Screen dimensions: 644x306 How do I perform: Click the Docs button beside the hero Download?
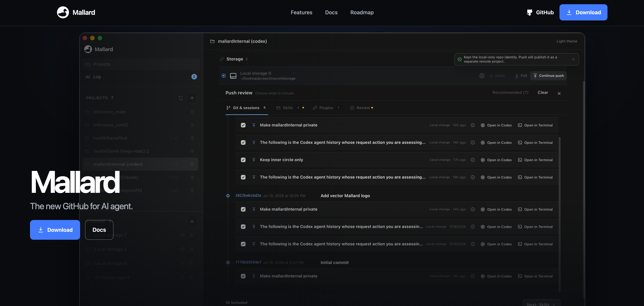coord(99,230)
